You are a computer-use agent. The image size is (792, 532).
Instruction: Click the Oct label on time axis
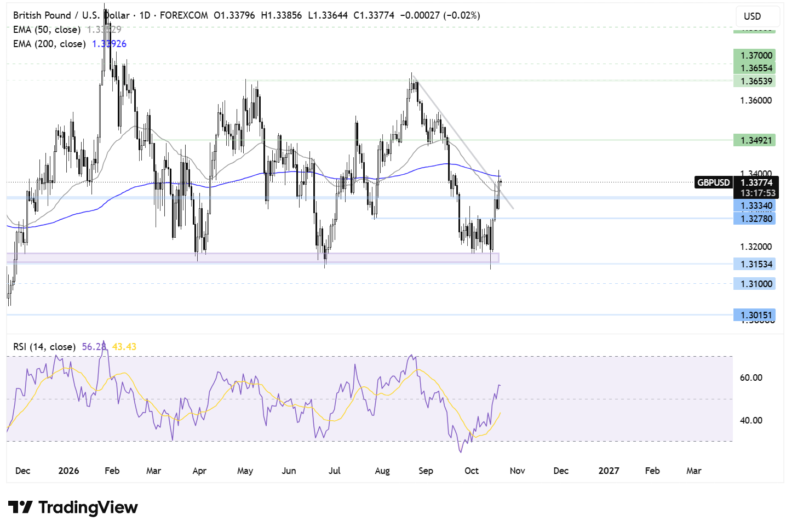pyautogui.click(x=471, y=471)
